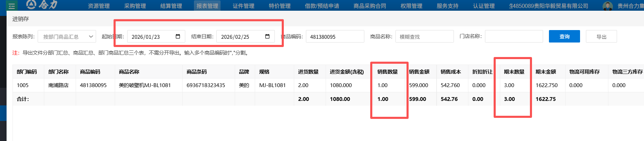Open calendar picker for 结束日期

point(267,37)
